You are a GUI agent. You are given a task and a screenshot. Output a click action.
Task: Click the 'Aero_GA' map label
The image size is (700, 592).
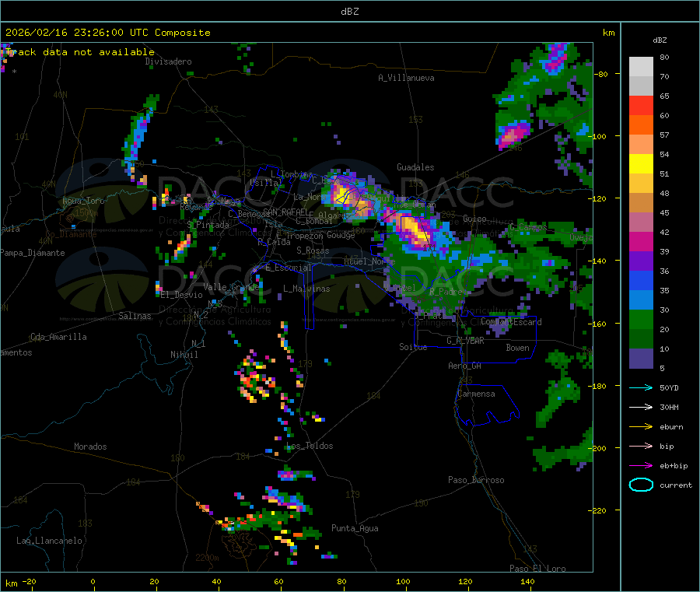tap(465, 366)
